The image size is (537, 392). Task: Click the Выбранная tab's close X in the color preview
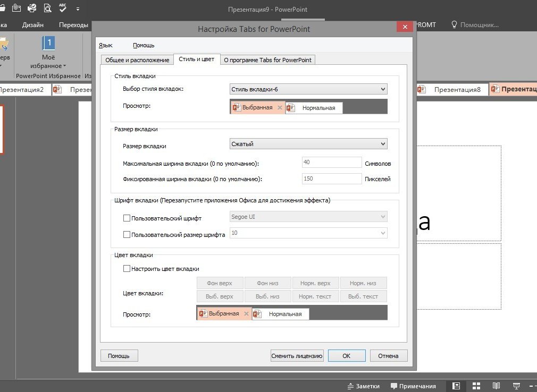tap(246, 314)
